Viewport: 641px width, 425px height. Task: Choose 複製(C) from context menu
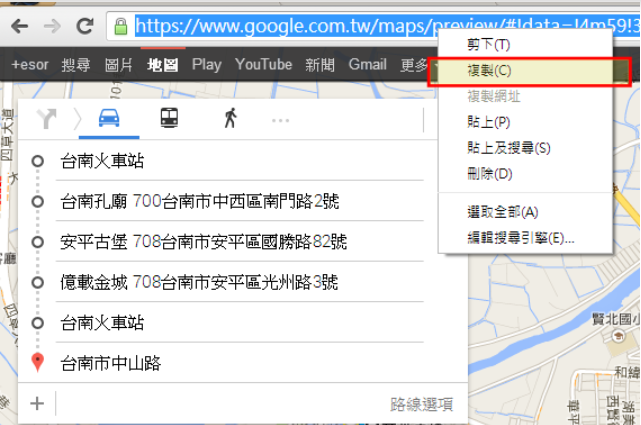(x=489, y=71)
